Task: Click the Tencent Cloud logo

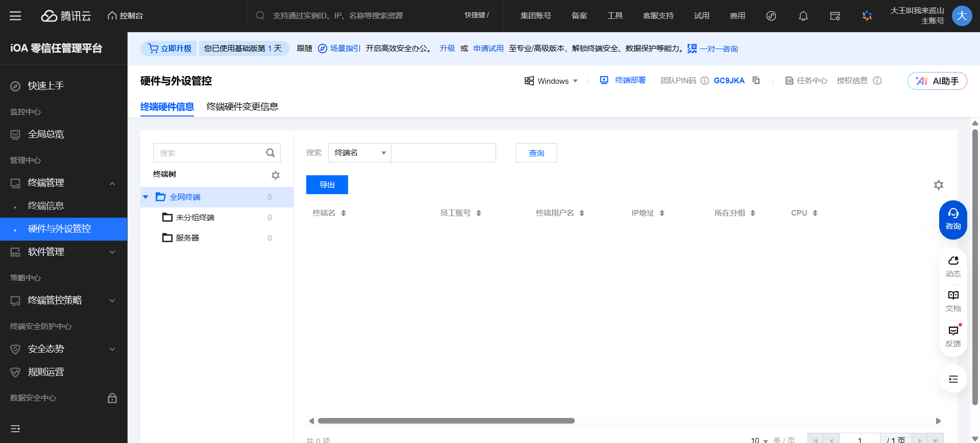Action: tap(66, 16)
